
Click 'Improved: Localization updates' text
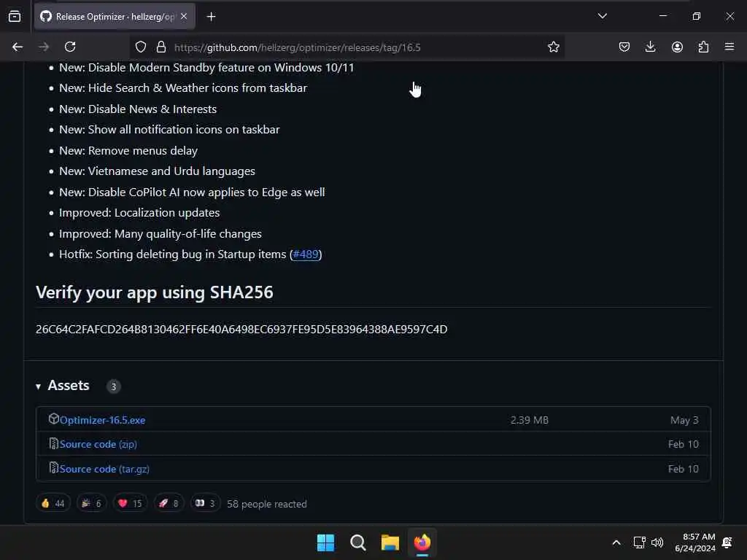[139, 213]
